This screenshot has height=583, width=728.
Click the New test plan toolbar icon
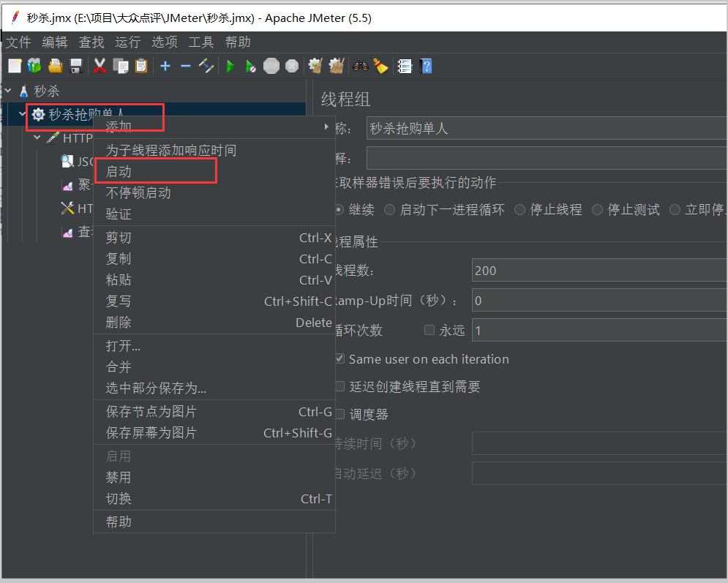point(14,67)
